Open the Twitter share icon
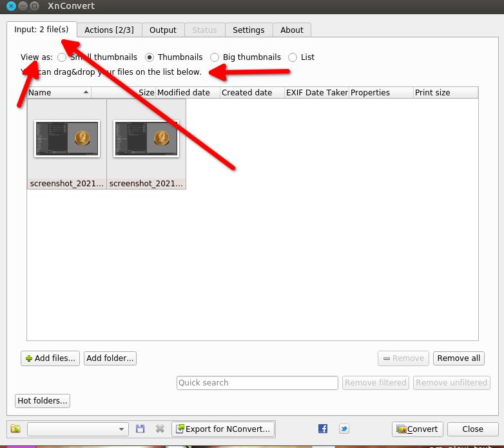 pyautogui.click(x=344, y=429)
